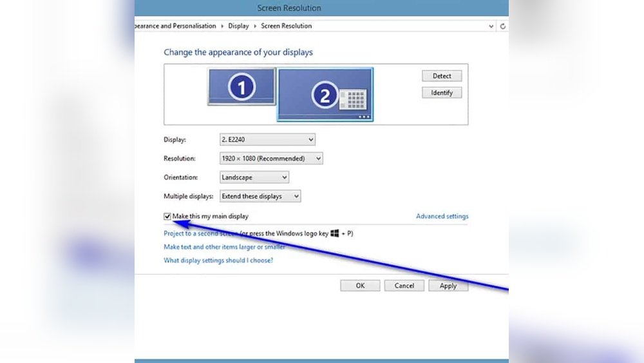This screenshot has width=644, height=363.
Task: Go to Display in the breadcrumb
Action: (238, 26)
